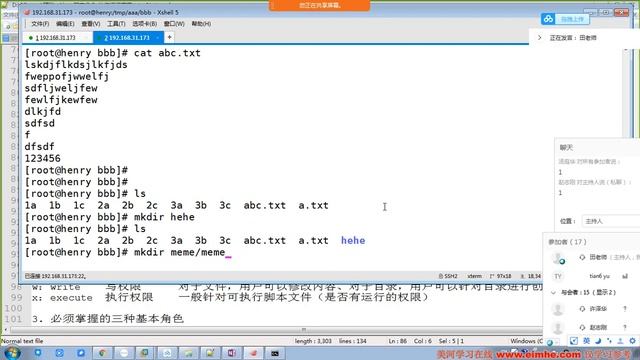Click the 123456 line in terminal output
This screenshot has height=360, width=640.
42,158
